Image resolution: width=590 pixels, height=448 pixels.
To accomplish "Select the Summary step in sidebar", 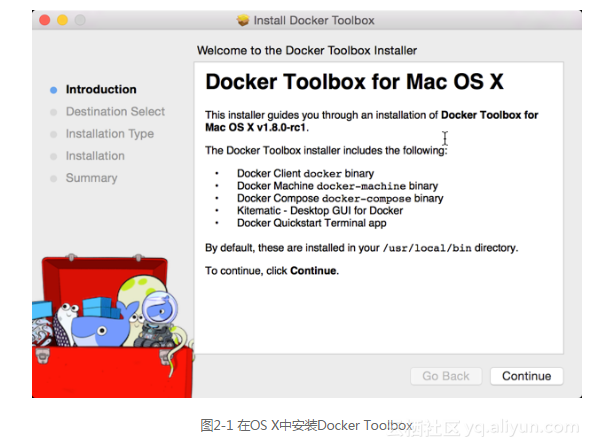I will point(91,178).
